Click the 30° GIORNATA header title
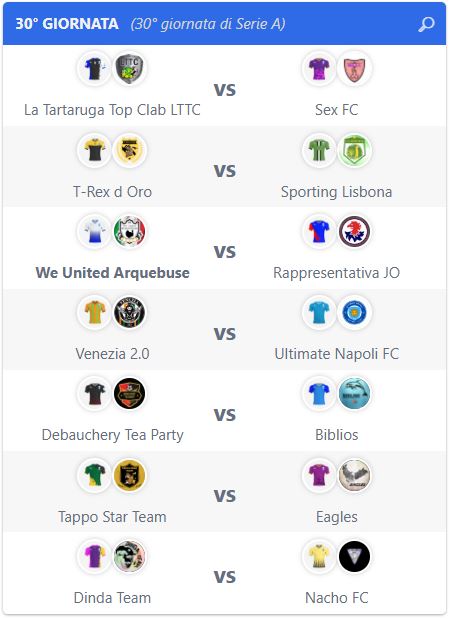The image size is (452, 619). tap(67, 24)
